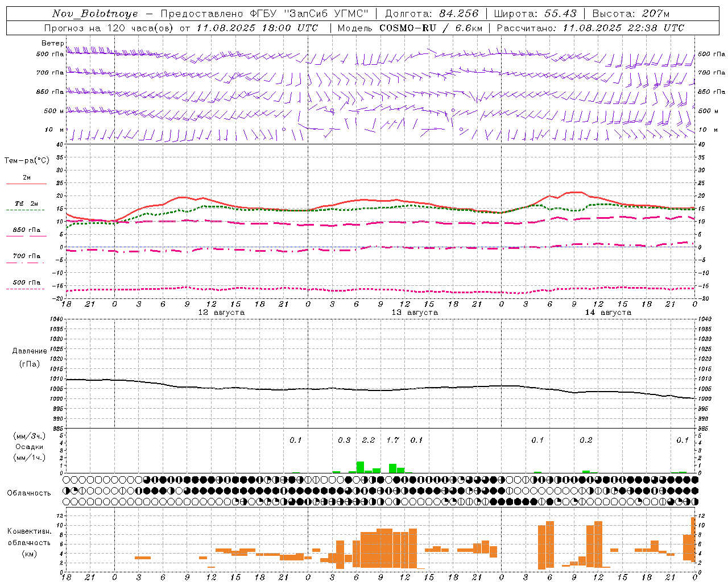Image resolution: width=728 pixels, height=582 pixels.
Task: Click the "(км)" unit below convective cloud label
Action: (30, 553)
